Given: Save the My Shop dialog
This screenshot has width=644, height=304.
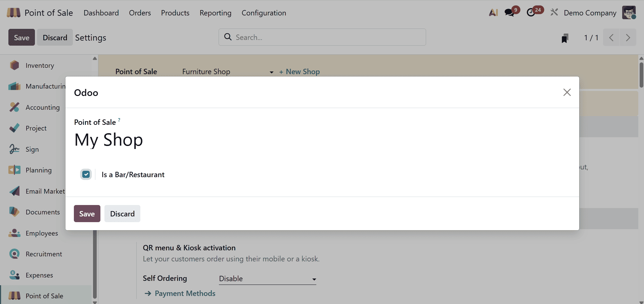Looking at the screenshot, I should tap(87, 213).
